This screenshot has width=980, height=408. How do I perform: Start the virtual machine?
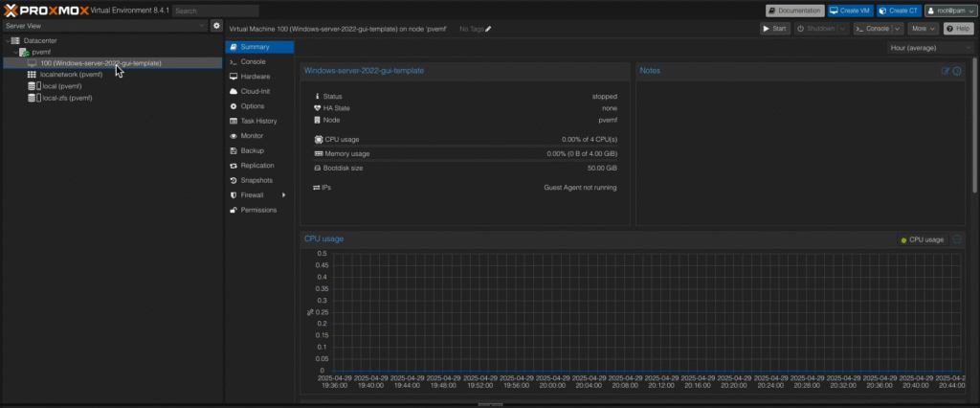775,29
